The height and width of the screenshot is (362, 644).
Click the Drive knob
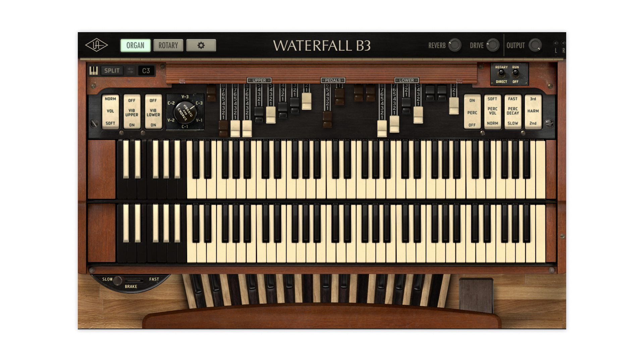pos(492,45)
